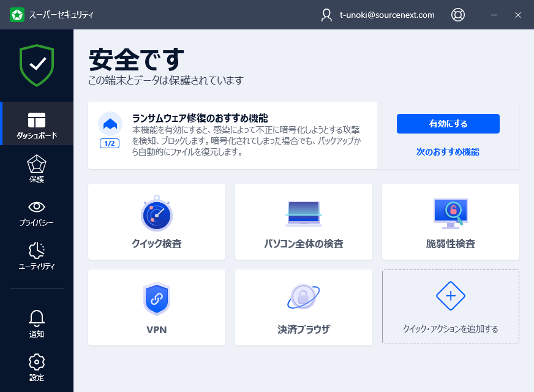Click the 次のおすすめ機能 link
This screenshot has height=392, width=534.
tap(448, 152)
